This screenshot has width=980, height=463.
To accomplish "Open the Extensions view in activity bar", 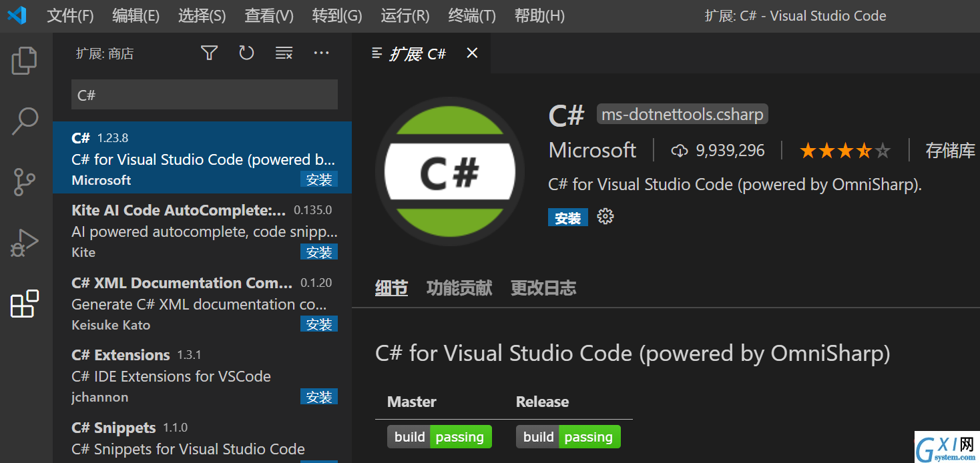I will (25, 304).
